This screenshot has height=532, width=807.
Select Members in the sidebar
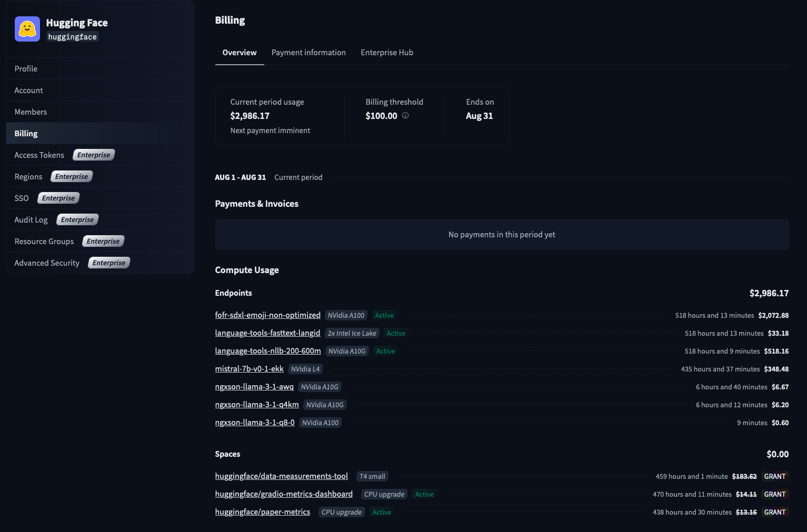click(x=31, y=112)
